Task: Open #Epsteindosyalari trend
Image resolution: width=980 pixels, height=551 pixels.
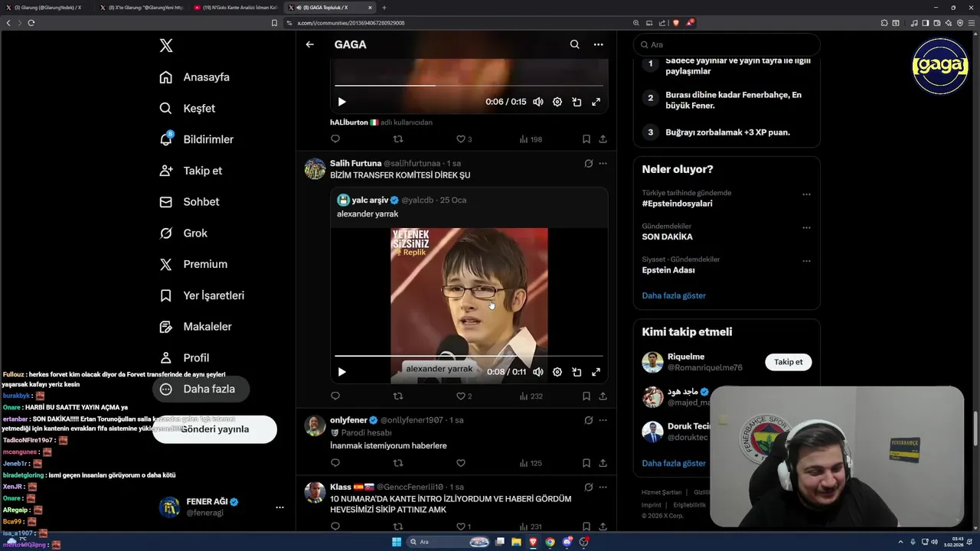Action: (x=677, y=204)
